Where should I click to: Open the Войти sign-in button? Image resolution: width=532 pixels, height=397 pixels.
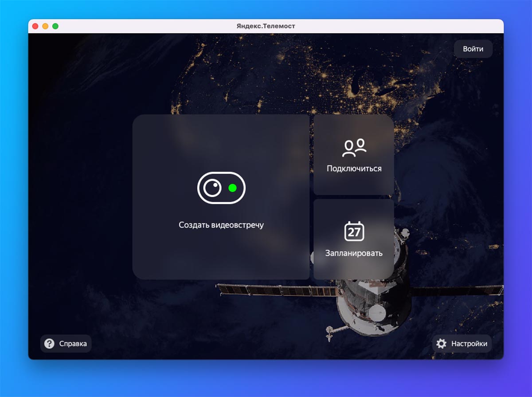pyautogui.click(x=473, y=49)
